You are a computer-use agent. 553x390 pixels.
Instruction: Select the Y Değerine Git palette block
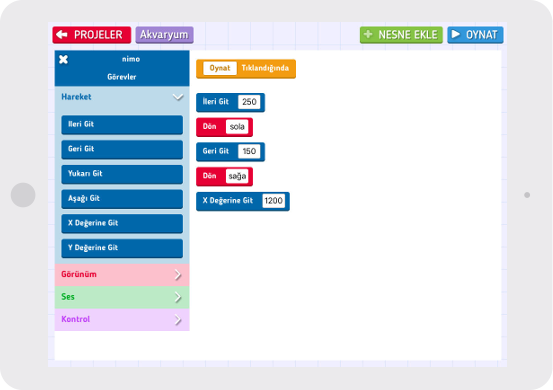122,248
